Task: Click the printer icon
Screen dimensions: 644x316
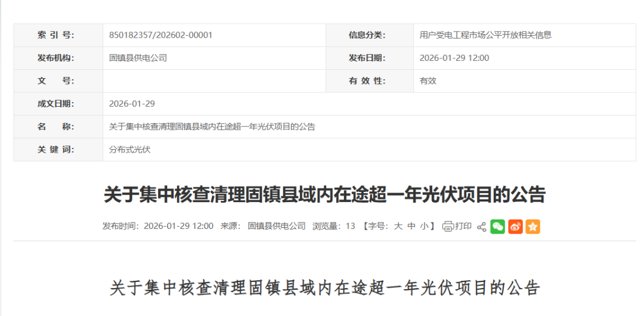Action: (448, 227)
